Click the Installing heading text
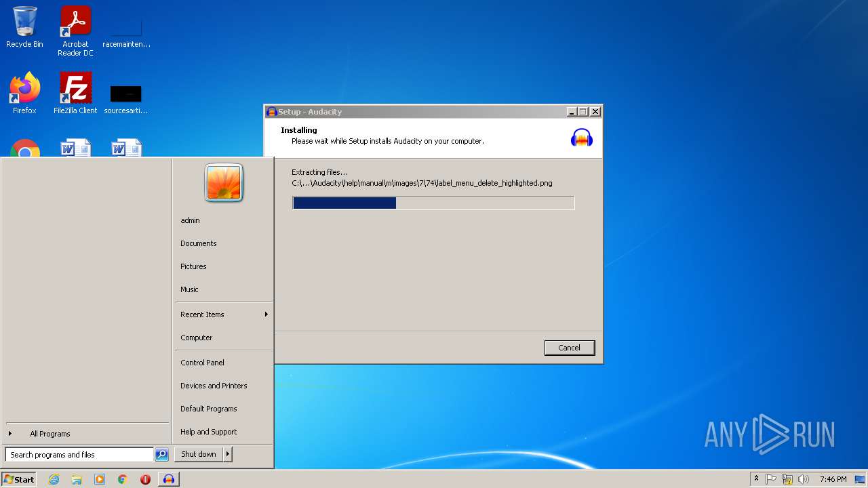 click(299, 130)
